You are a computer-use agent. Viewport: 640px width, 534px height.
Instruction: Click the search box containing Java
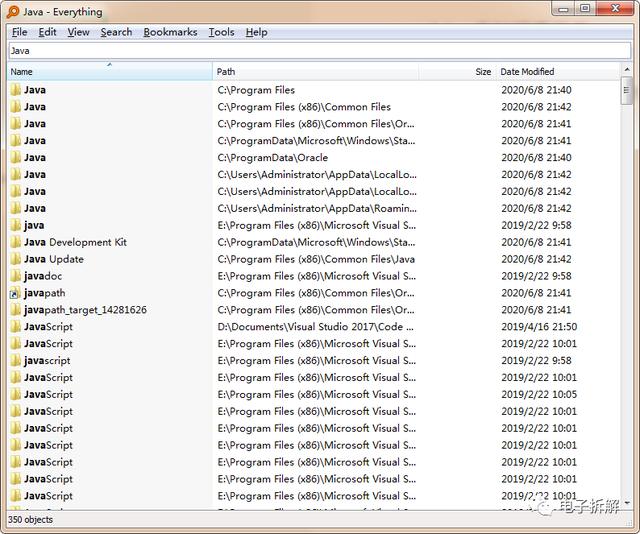click(320, 51)
